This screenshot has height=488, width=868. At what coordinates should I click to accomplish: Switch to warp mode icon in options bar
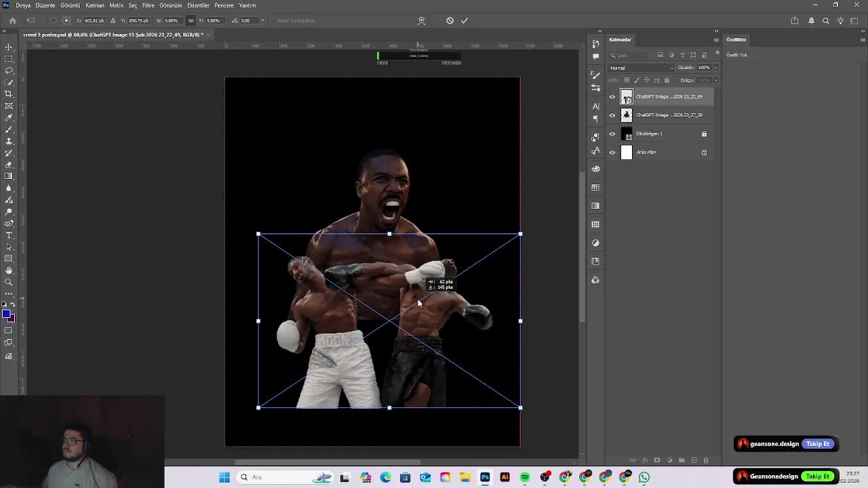422,20
